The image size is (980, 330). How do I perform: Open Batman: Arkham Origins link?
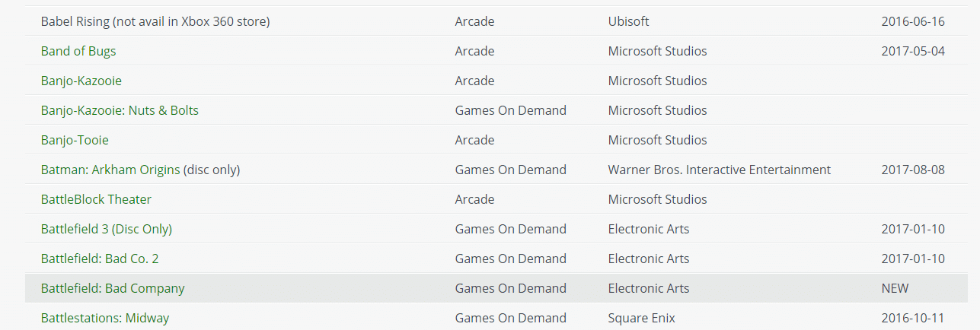110,170
